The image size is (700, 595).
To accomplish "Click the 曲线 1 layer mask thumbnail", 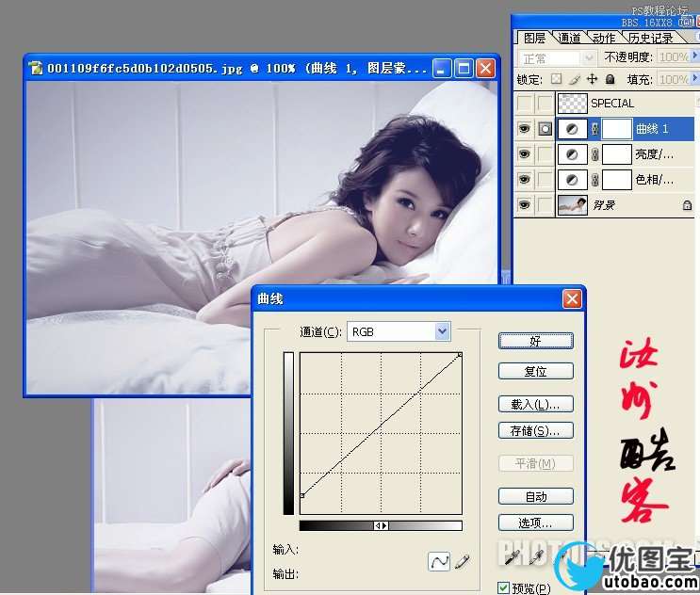I will coord(617,129).
